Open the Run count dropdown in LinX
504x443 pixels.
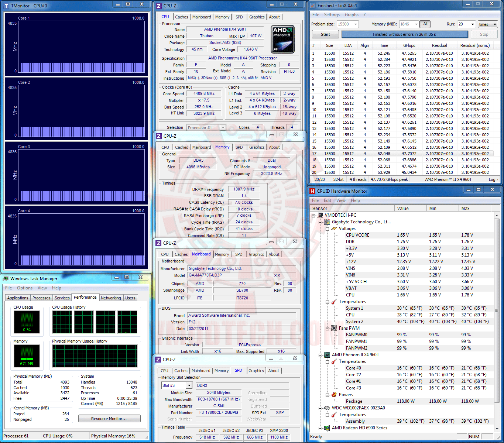pos(473,24)
